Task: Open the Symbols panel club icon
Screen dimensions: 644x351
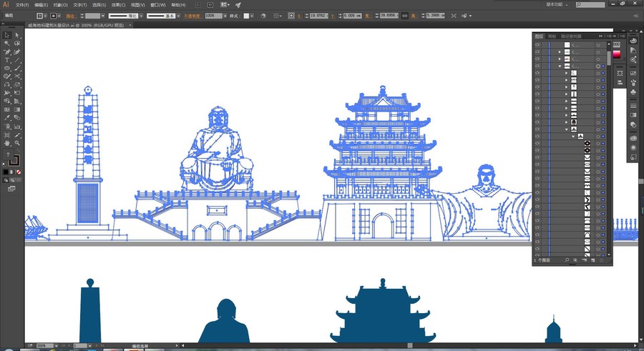Action: pos(633,92)
